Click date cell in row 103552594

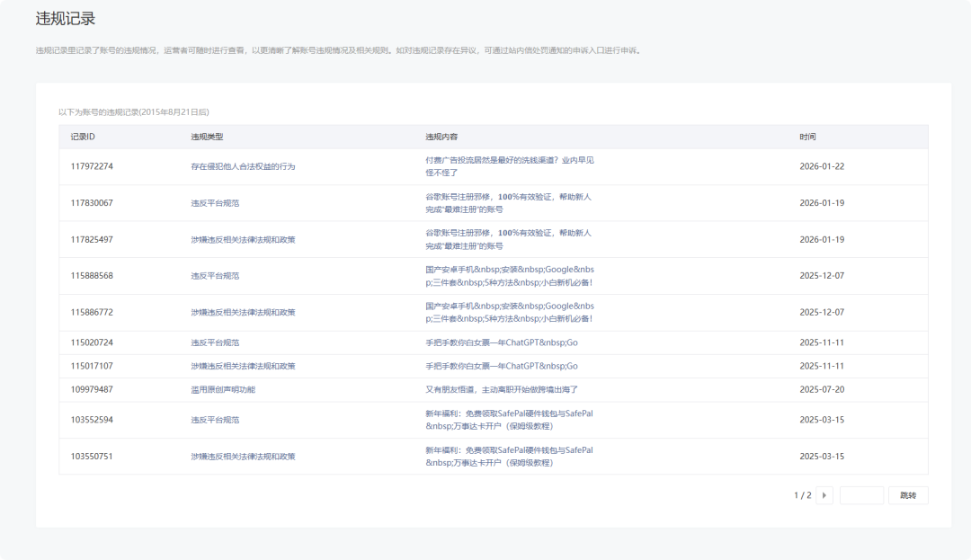822,420
